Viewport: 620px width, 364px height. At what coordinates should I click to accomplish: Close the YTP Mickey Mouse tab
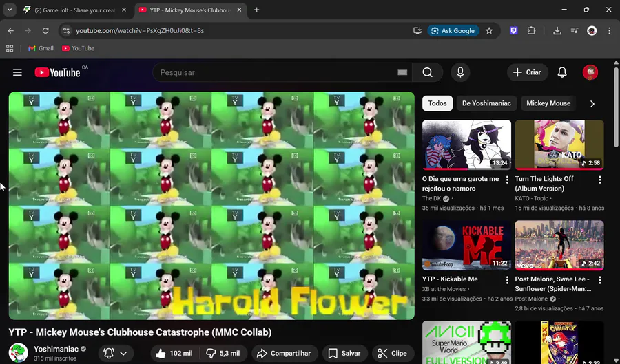(x=239, y=10)
